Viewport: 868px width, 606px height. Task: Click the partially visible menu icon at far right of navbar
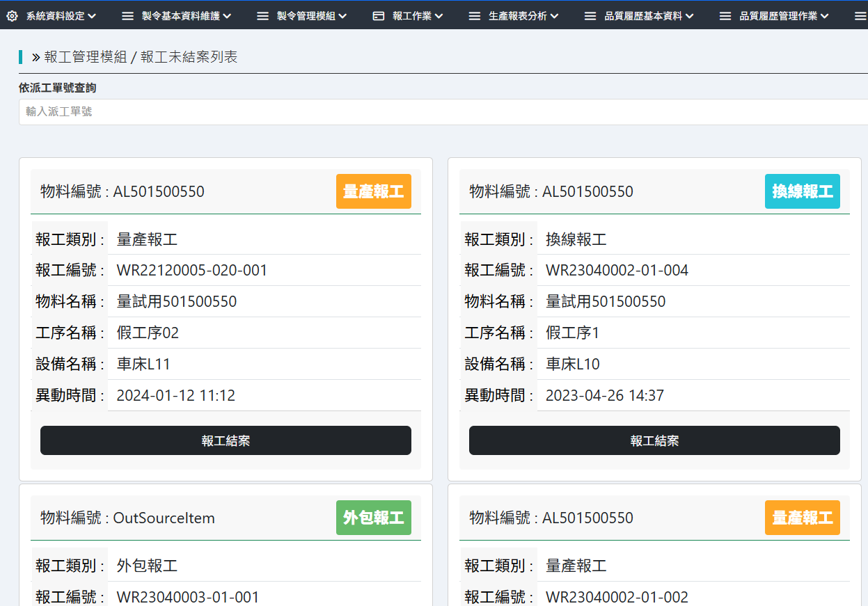pos(860,16)
